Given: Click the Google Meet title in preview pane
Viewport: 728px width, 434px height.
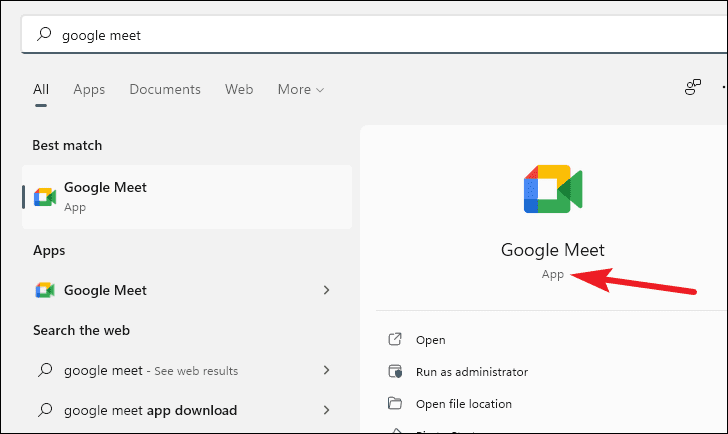Looking at the screenshot, I should click(x=552, y=250).
